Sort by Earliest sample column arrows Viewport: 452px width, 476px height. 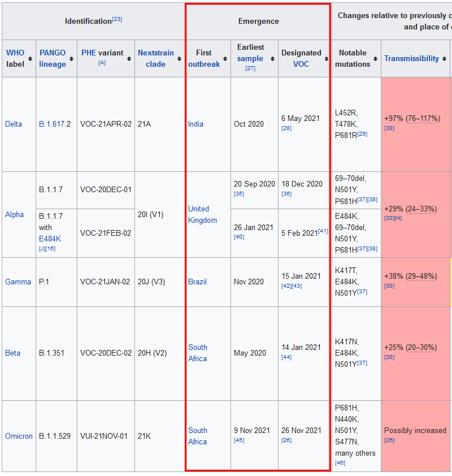[272, 59]
